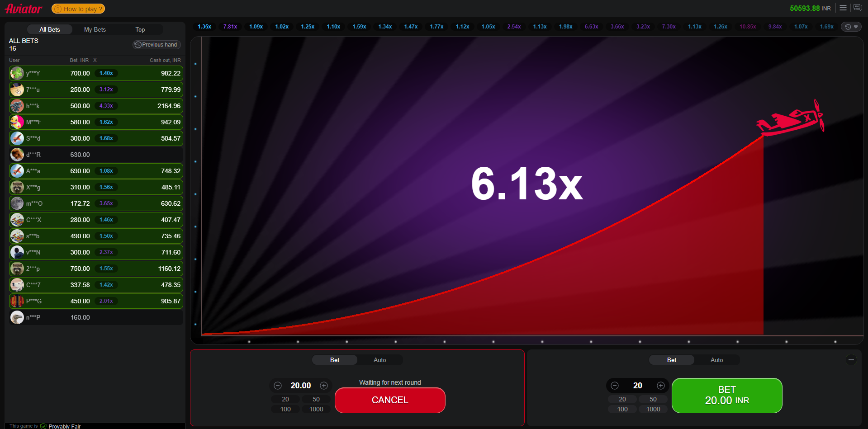Click avatar of user X***g

17,187
